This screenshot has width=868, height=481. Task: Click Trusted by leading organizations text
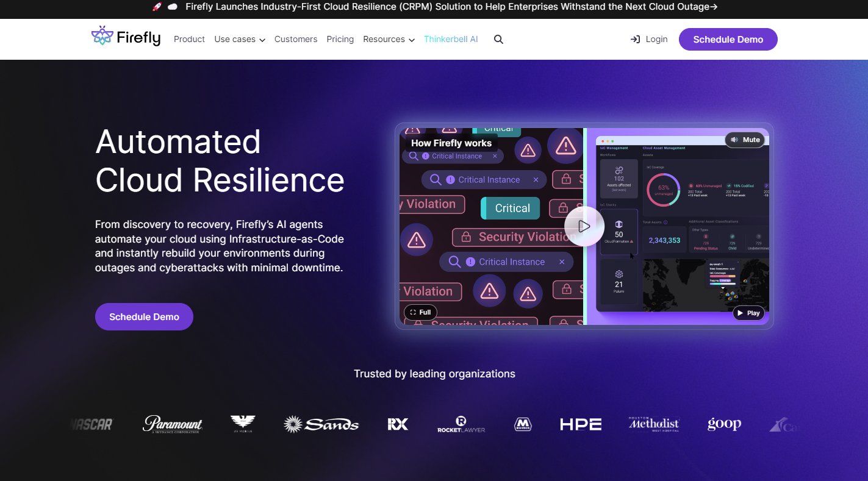click(434, 374)
